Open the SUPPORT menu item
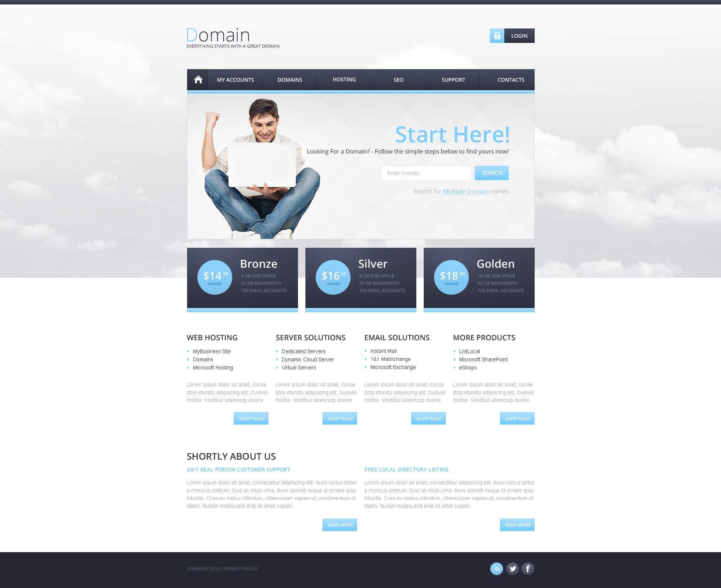The image size is (721, 588). [453, 79]
